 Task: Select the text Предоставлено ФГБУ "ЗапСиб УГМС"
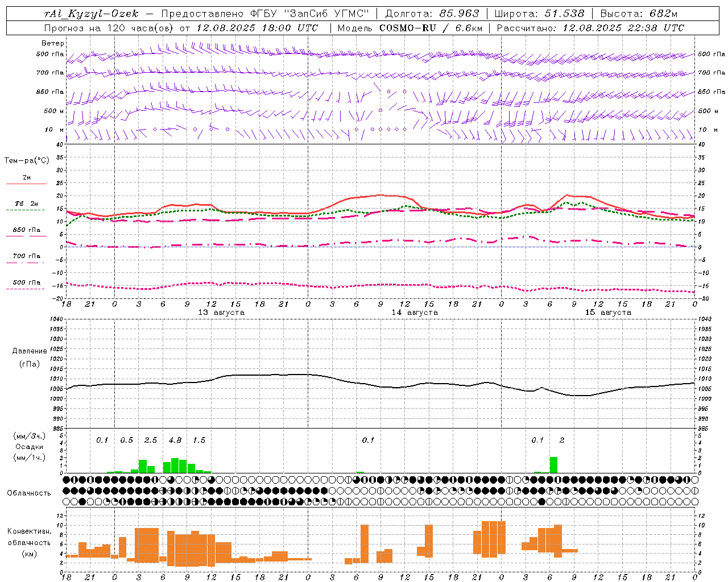point(265,14)
